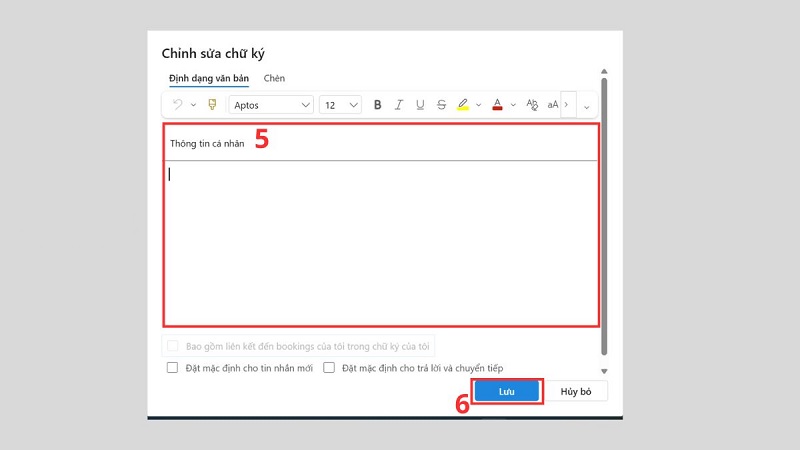Expand the highlight color options arrow

click(479, 105)
